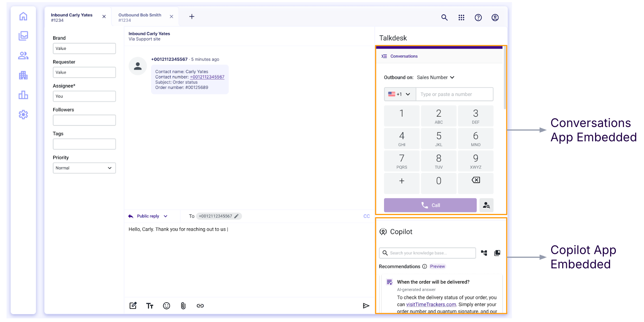This screenshot has width=644, height=322.
Task: Click the Followers input field
Action: (84, 120)
